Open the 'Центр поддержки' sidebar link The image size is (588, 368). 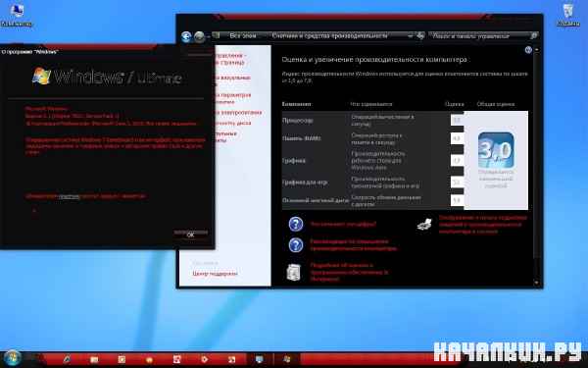coord(215,274)
